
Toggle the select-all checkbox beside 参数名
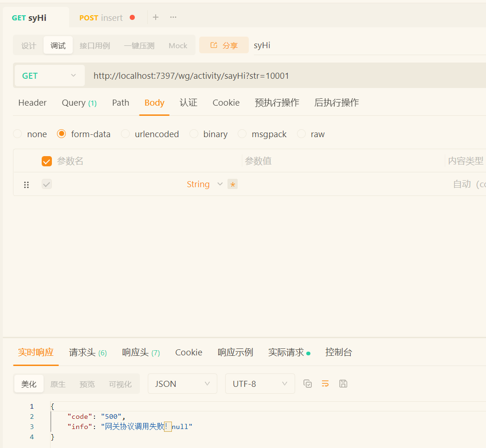coord(47,161)
